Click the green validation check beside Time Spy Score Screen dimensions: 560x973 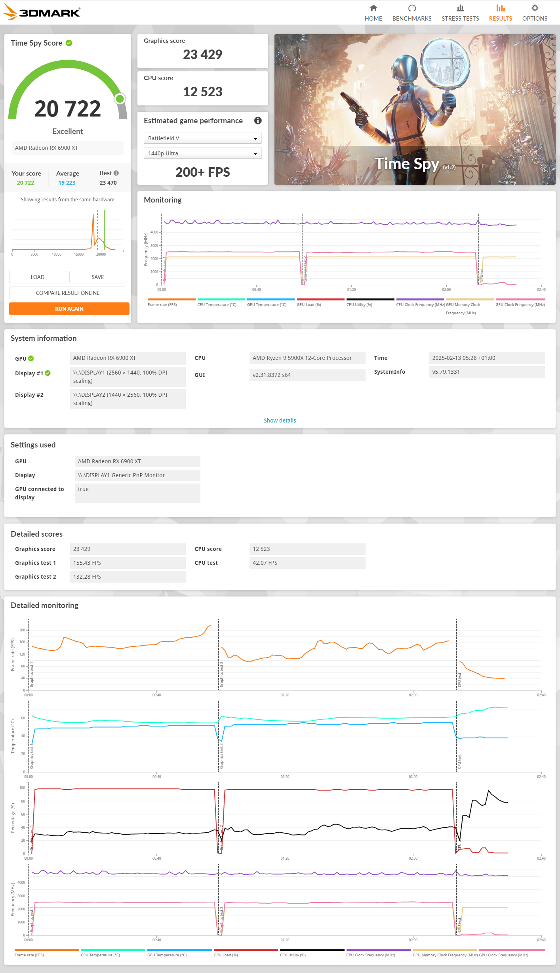tap(69, 43)
